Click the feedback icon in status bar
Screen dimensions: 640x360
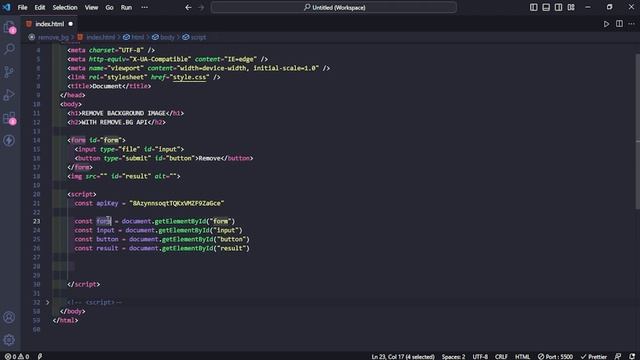[618, 356]
